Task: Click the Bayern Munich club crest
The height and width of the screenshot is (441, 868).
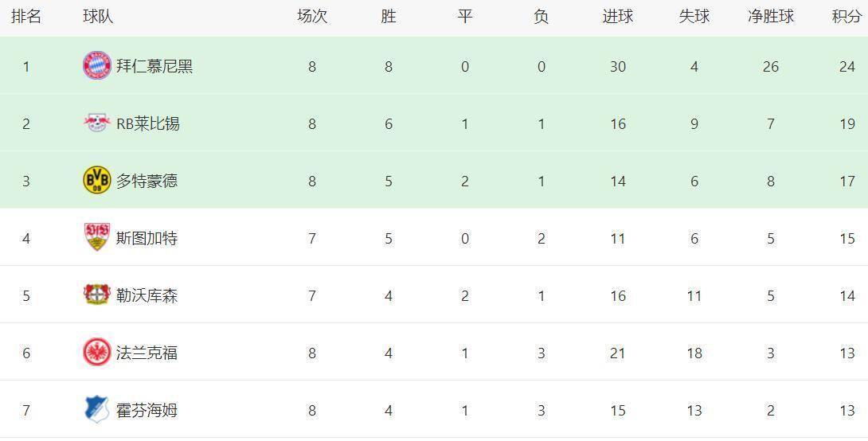Action: 97,66
